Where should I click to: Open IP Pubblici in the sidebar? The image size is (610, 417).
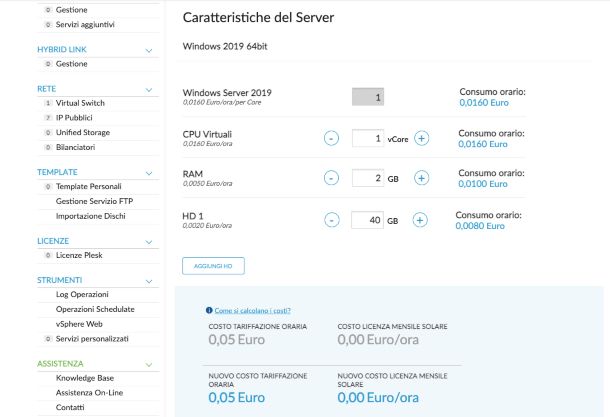pos(74,118)
